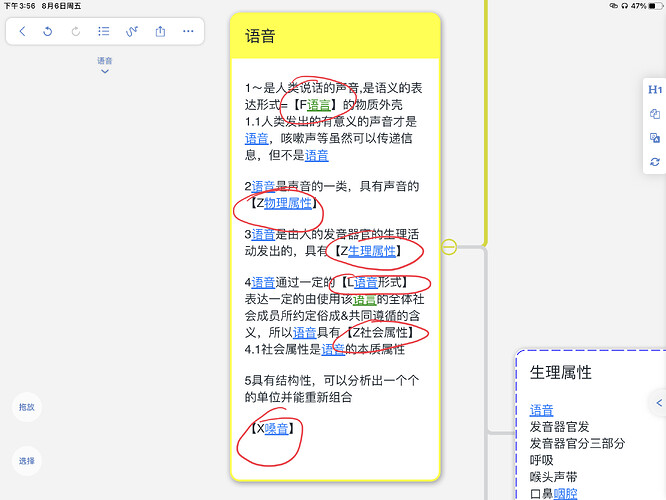Tap the headphone icon in status bar
Viewport: 666px width, 500px height.
click(x=624, y=6)
